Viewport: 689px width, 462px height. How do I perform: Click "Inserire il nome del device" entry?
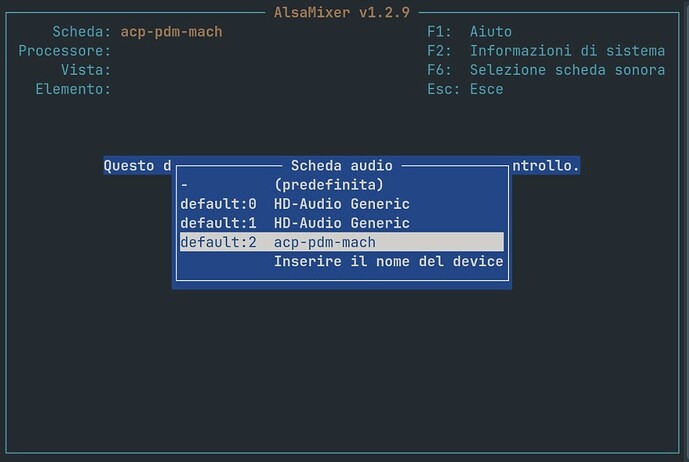[x=388, y=261]
